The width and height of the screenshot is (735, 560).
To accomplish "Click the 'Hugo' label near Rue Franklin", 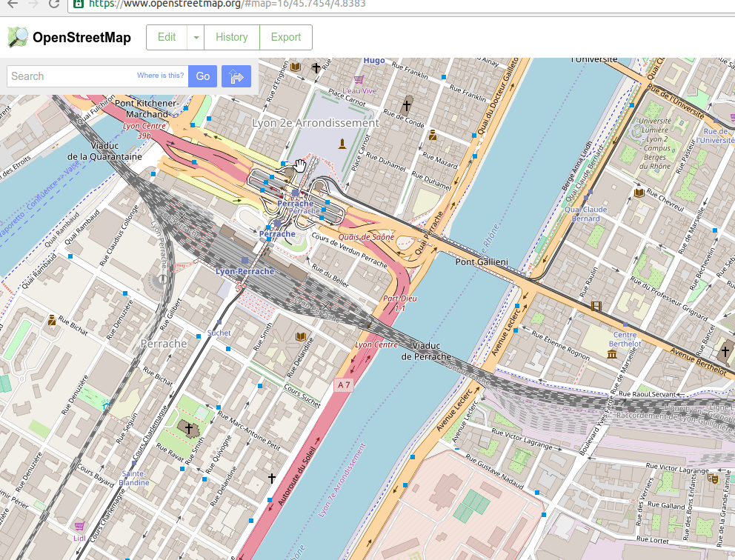I will pos(374,61).
